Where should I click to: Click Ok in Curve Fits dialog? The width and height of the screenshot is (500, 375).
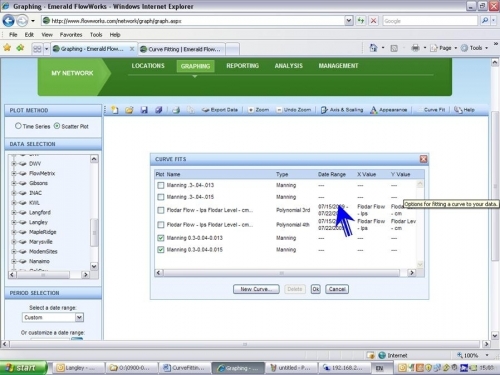[315, 289]
